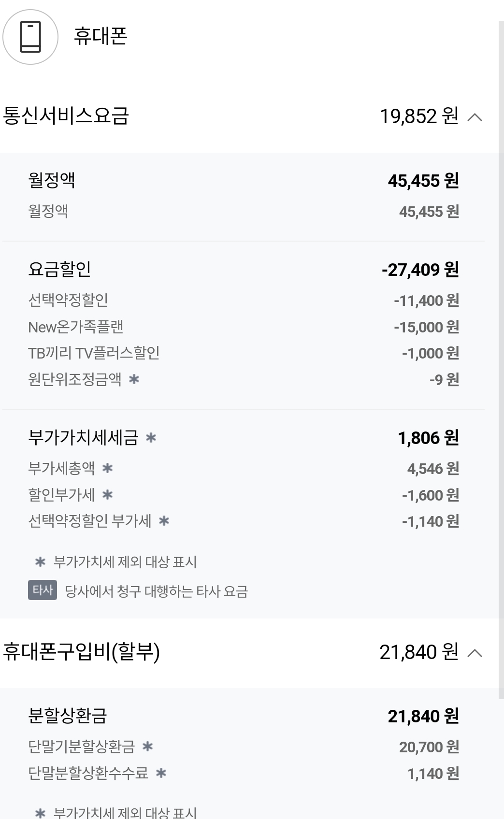Click the 타사 badge in the legend
Viewport: 504px width, 819px height.
click(43, 590)
